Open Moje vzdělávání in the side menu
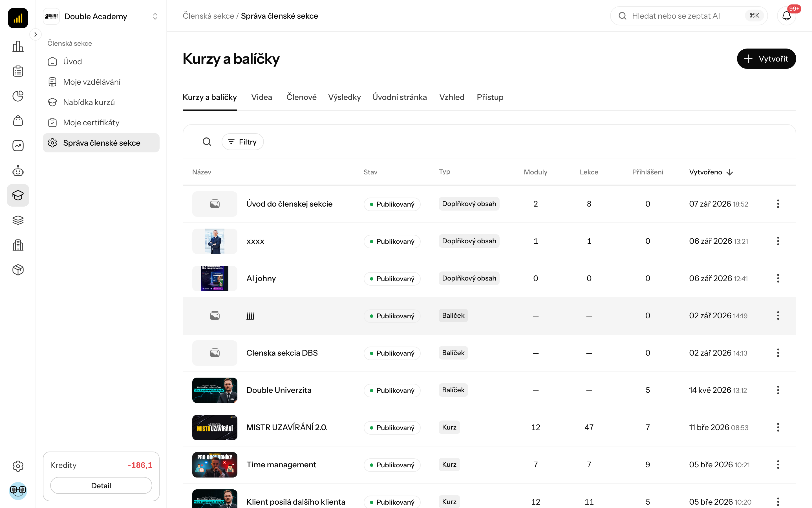The width and height of the screenshot is (812, 508). tap(101, 82)
